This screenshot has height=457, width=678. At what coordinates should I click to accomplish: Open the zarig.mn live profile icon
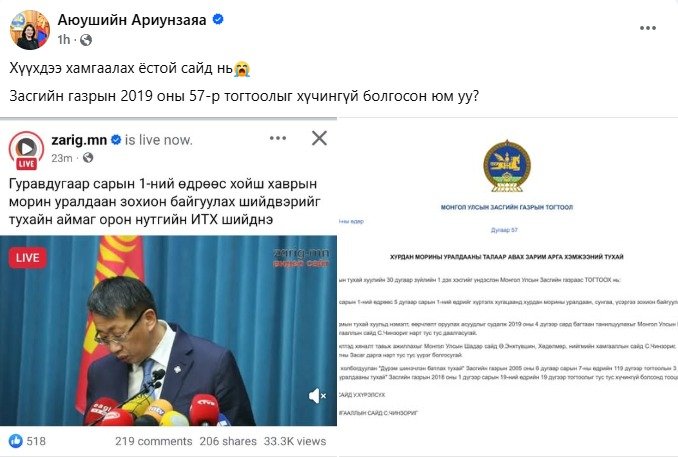tap(26, 150)
